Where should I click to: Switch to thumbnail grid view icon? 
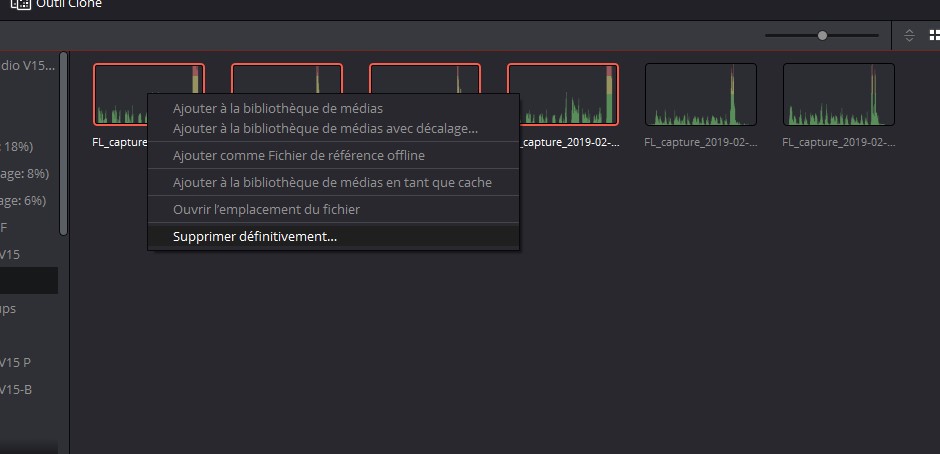(934, 35)
